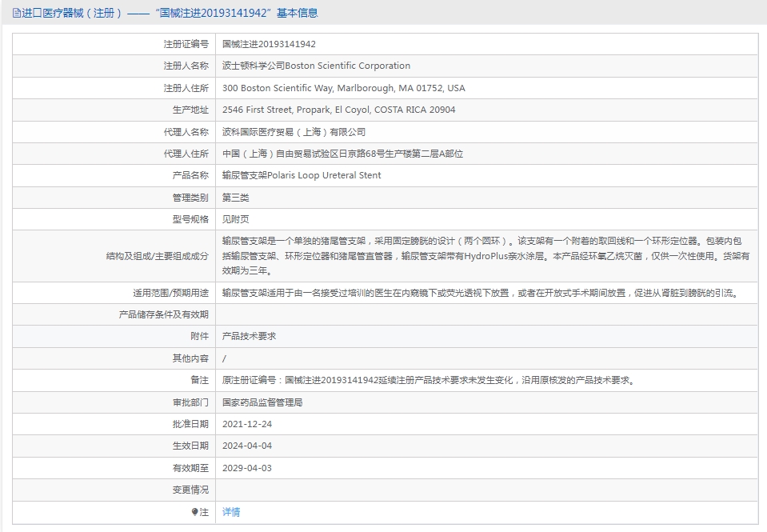
Task: Click the model spec value 见附页
Action: (236, 219)
